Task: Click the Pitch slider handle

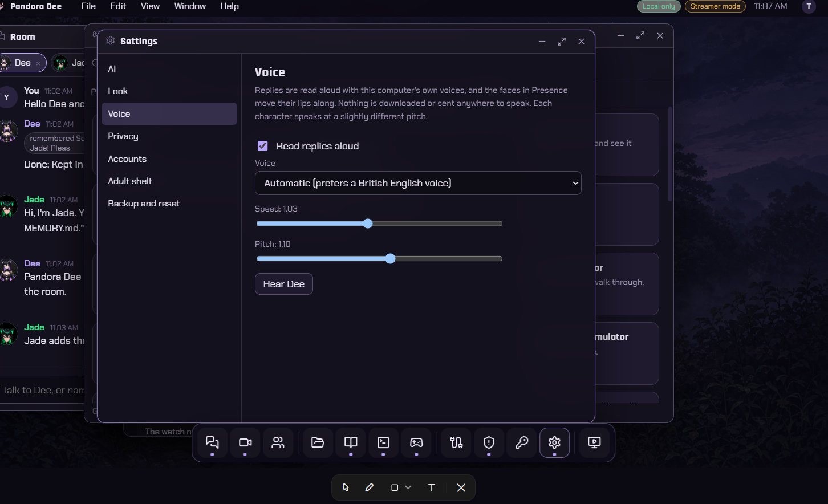Action: pyautogui.click(x=390, y=258)
